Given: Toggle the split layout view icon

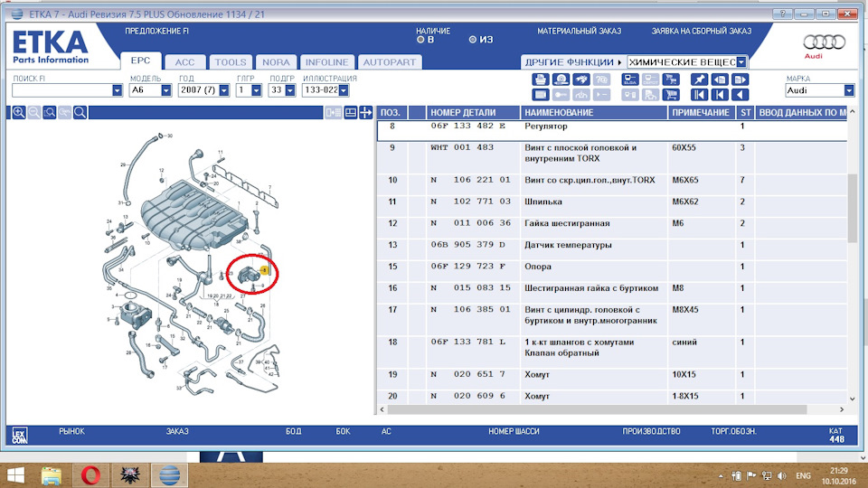Looking at the screenshot, I should click(x=351, y=113).
